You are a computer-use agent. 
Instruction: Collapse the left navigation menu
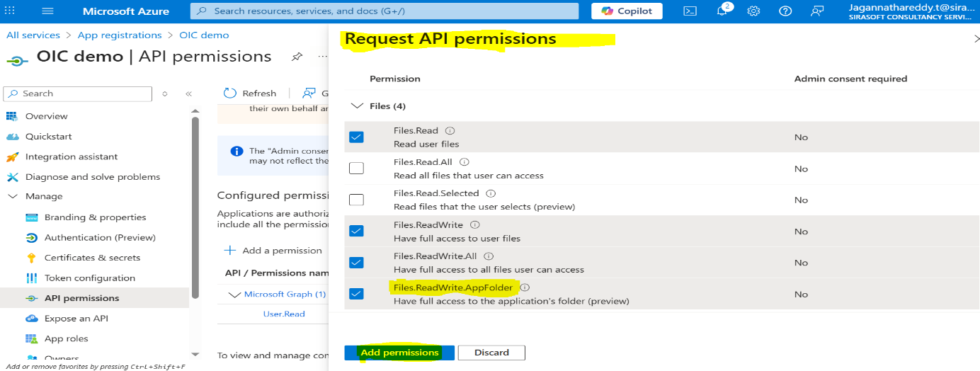pos(188,93)
